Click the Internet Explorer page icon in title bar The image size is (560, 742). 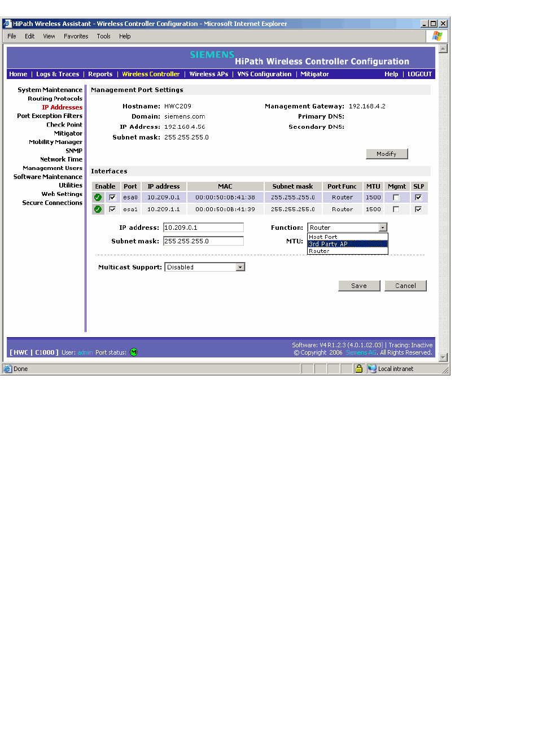pyautogui.click(x=7, y=24)
